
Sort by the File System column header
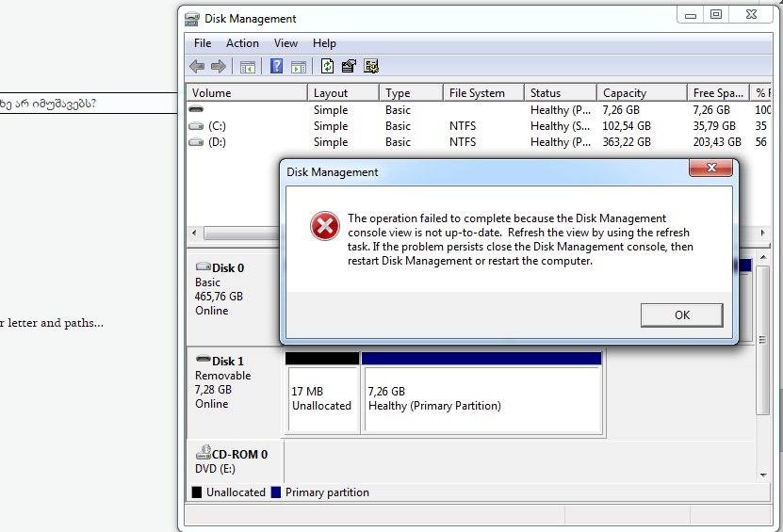(483, 93)
